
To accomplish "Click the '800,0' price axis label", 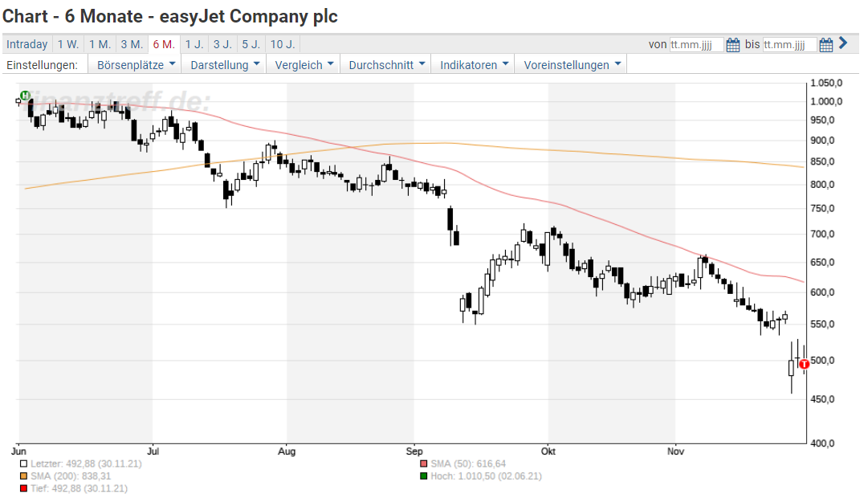I will (x=822, y=185).
